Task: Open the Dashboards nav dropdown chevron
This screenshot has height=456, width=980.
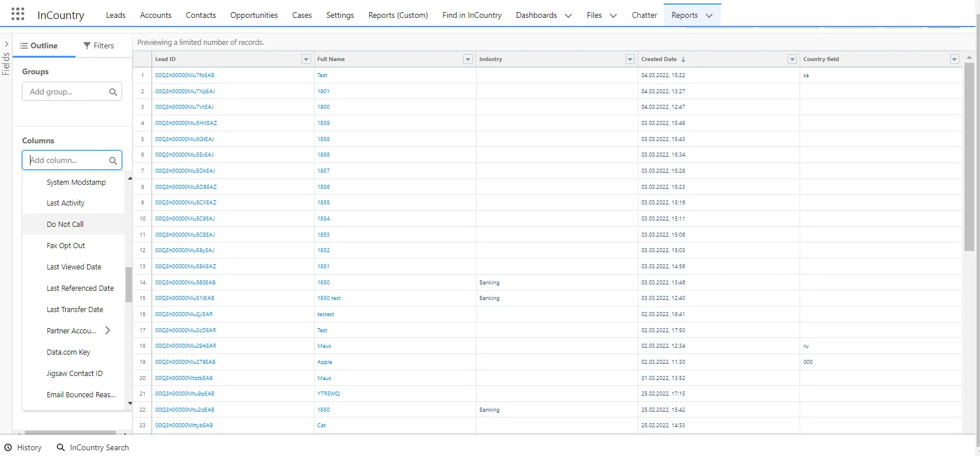Action: coord(568,16)
